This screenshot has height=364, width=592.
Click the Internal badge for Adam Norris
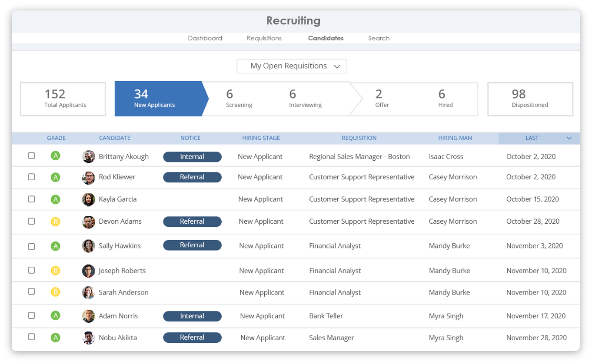(x=192, y=316)
